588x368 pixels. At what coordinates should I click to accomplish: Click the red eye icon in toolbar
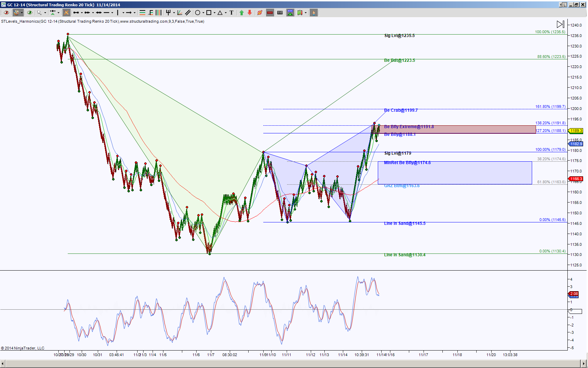point(6,13)
